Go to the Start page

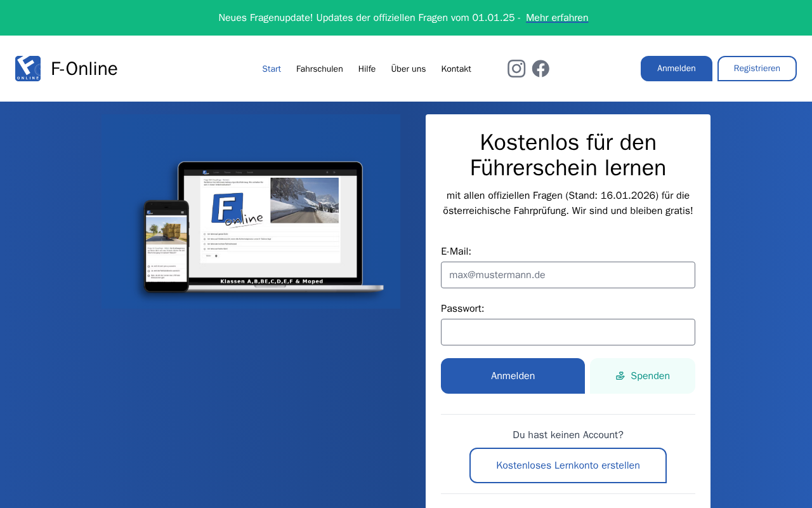click(x=272, y=69)
